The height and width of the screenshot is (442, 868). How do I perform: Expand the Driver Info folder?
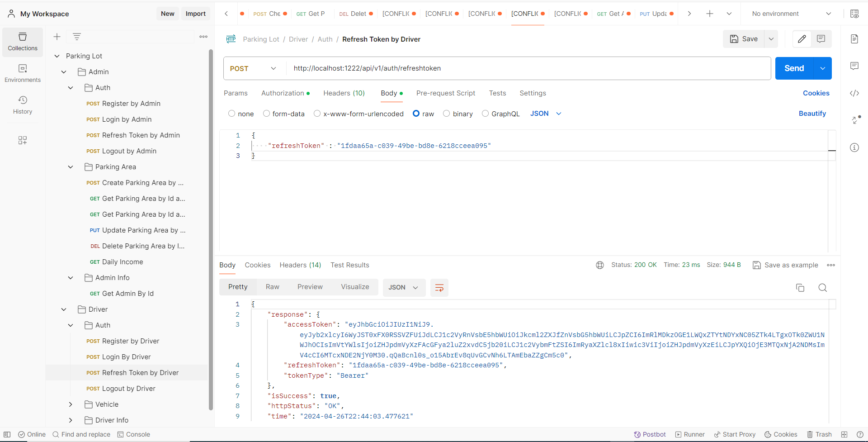(71, 420)
